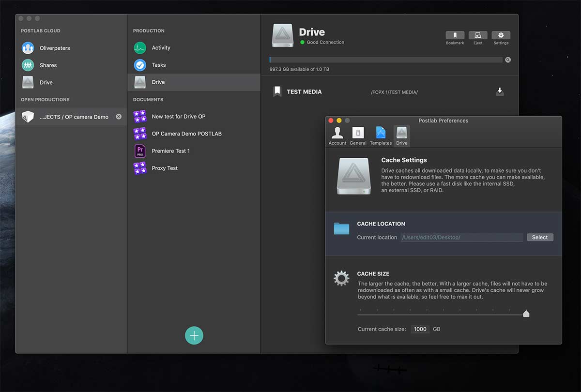This screenshot has width=581, height=392.
Task: Click the search magnifier beside storage bar
Action: tap(508, 60)
